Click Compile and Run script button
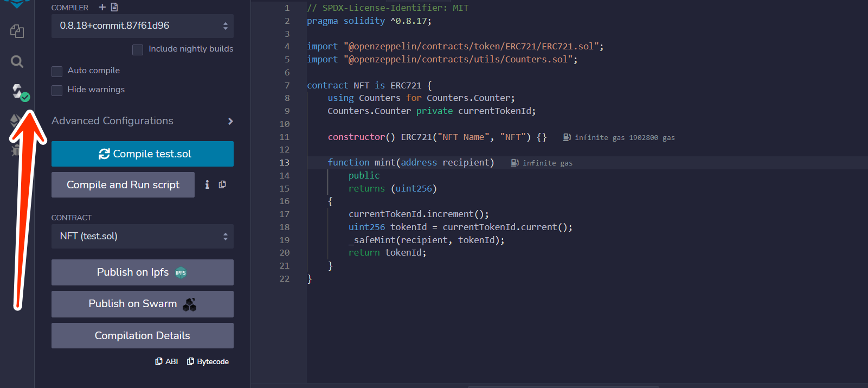868x388 pixels. 123,185
